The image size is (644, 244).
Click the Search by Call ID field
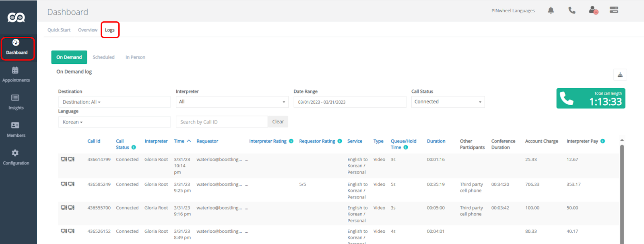(x=222, y=122)
